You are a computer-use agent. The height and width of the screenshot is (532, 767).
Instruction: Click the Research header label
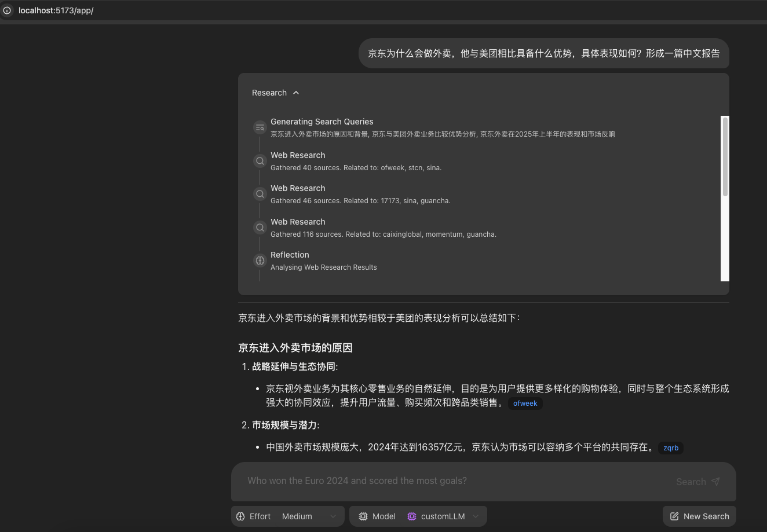269,93
